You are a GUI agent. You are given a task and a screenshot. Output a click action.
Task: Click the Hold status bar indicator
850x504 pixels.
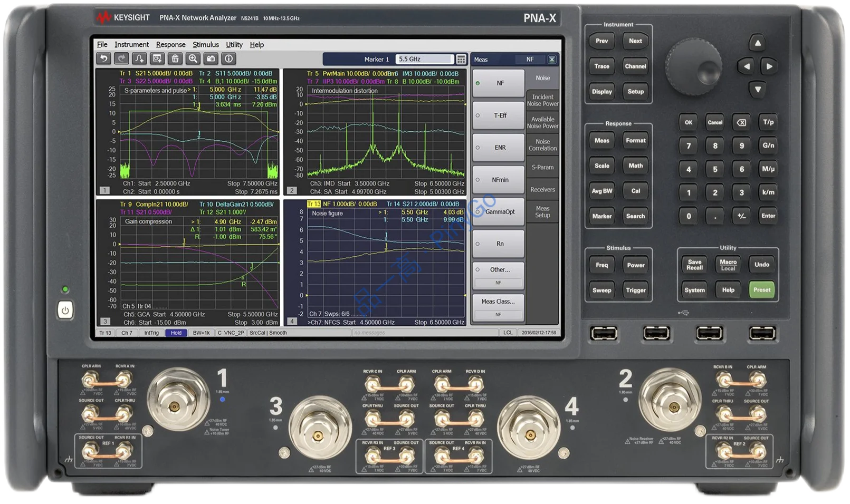pyautogui.click(x=176, y=333)
